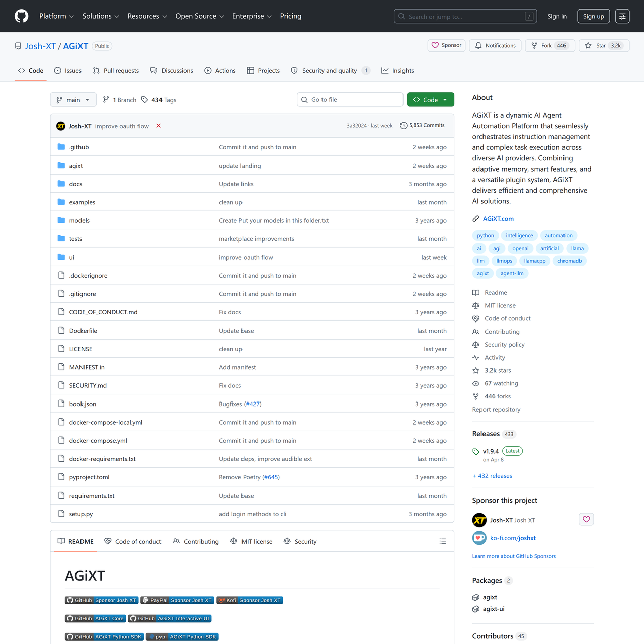Click the Josh-XT sponsor profile avatar

pyautogui.click(x=479, y=520)
